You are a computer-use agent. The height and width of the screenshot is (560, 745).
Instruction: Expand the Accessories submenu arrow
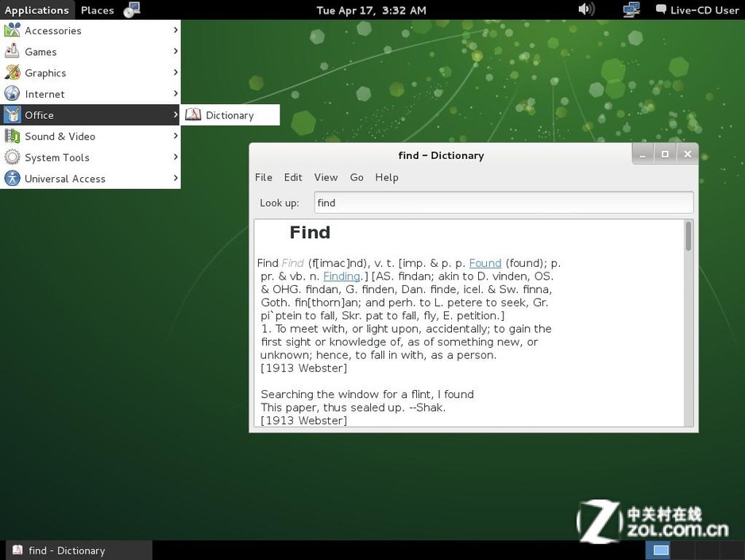pyautogui.click(x=175, y=30)
